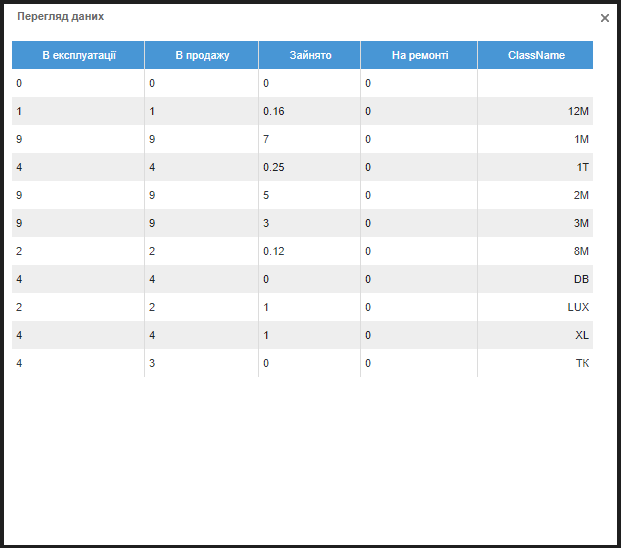The width and height of the screenshot is (621, 548).
Task: Select the DB class name cell
Action: (581, 279)
